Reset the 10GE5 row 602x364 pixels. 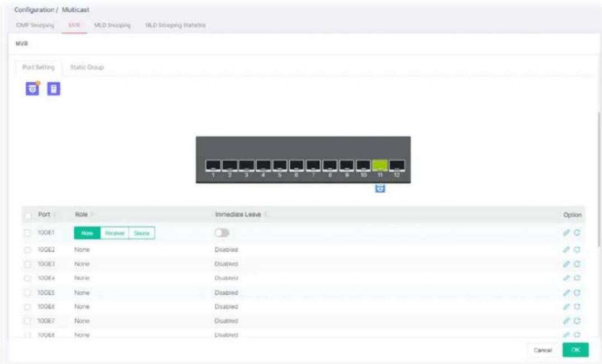[x=577, y=292]
